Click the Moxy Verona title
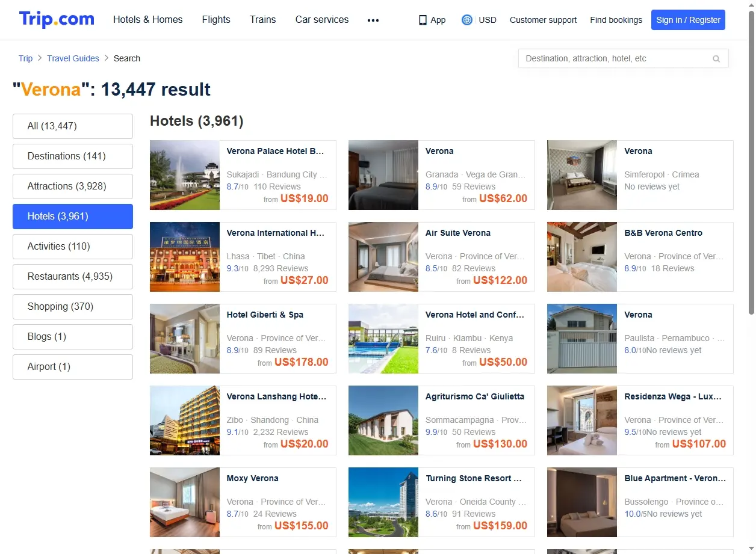The height and width of the screenshot is (554, 756). [253, 478]
